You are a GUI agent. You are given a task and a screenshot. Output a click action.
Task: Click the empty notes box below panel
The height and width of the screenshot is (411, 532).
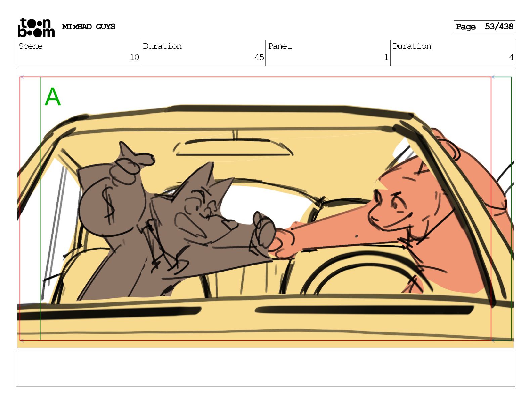point(265,369)
